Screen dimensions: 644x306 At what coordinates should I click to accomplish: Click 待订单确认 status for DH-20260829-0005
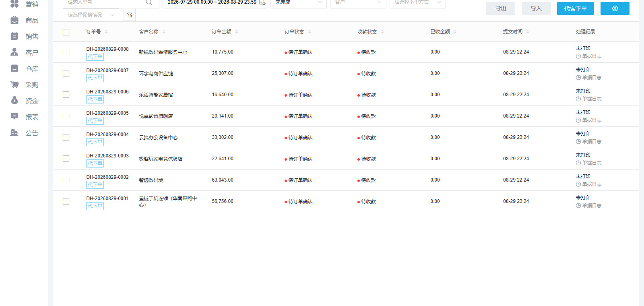point(299,116)
